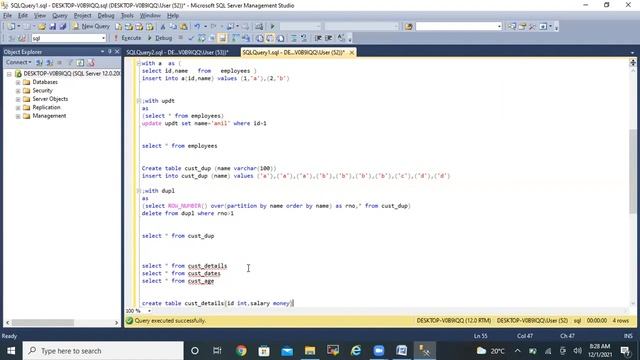Viewport: 640px width, 360px height.
Task: Click the Paste clipboard icon
Action: point(184,27)
